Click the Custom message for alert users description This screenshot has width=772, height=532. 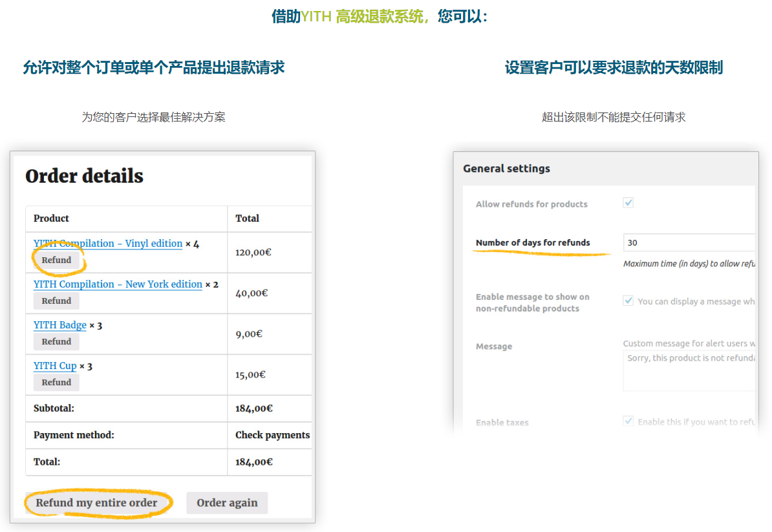(689, 343)
